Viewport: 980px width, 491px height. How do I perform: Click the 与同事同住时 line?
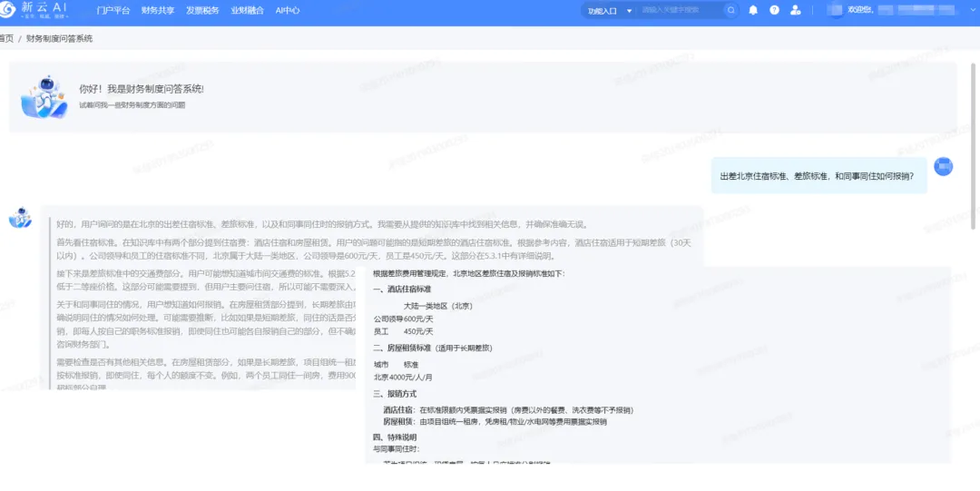397,448
